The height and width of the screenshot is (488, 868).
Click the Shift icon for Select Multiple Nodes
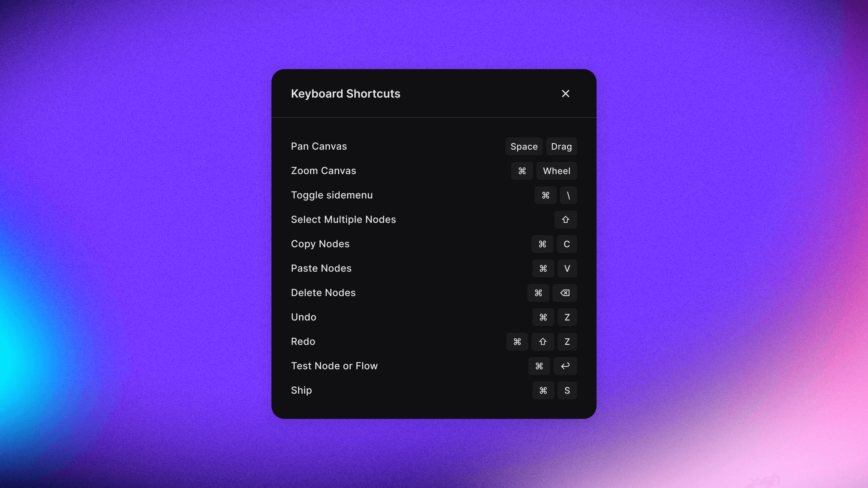tap(565, 220)
